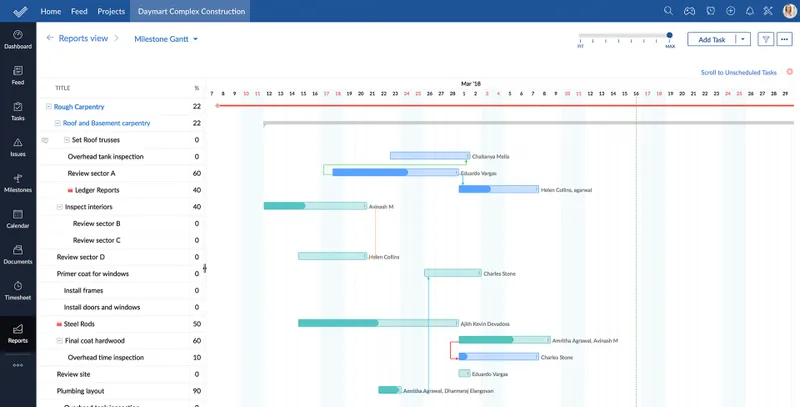The width and height of the screenshot is (800, 407).
Task: Open the Projects menu item
Action: coord(111,11)
